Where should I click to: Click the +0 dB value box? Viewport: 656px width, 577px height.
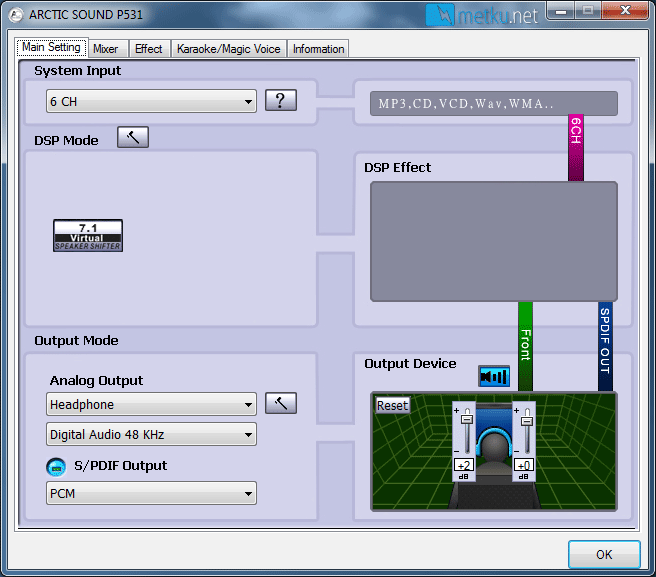click(x=523, y=465)
